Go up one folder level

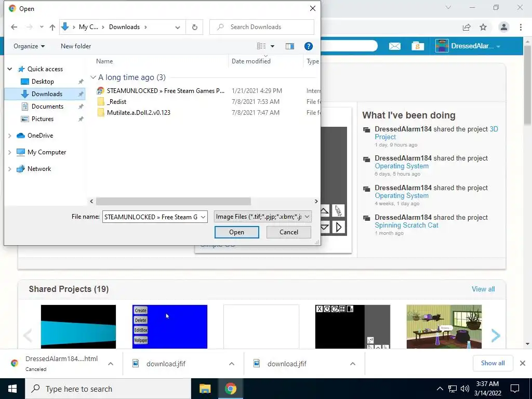(x=52, y=27)
